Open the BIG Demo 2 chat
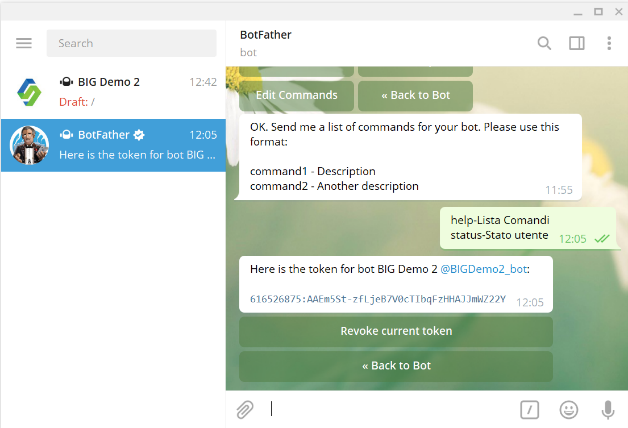 [x=113, y=92]
